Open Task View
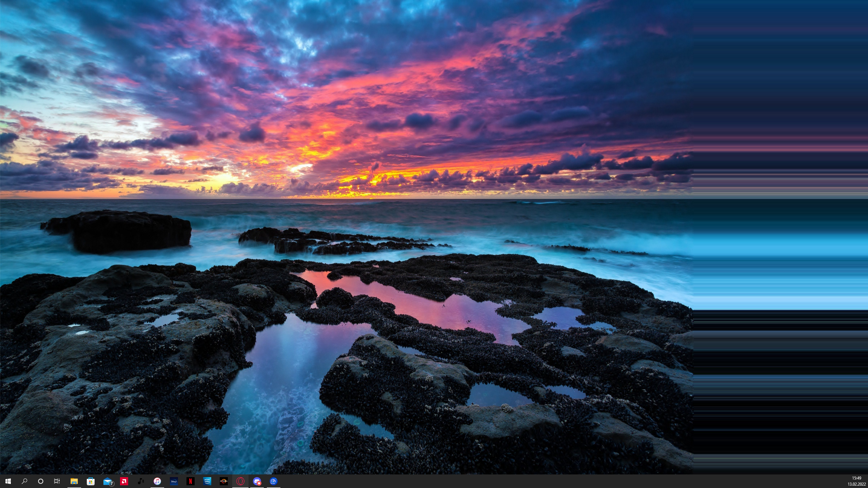 57,481
